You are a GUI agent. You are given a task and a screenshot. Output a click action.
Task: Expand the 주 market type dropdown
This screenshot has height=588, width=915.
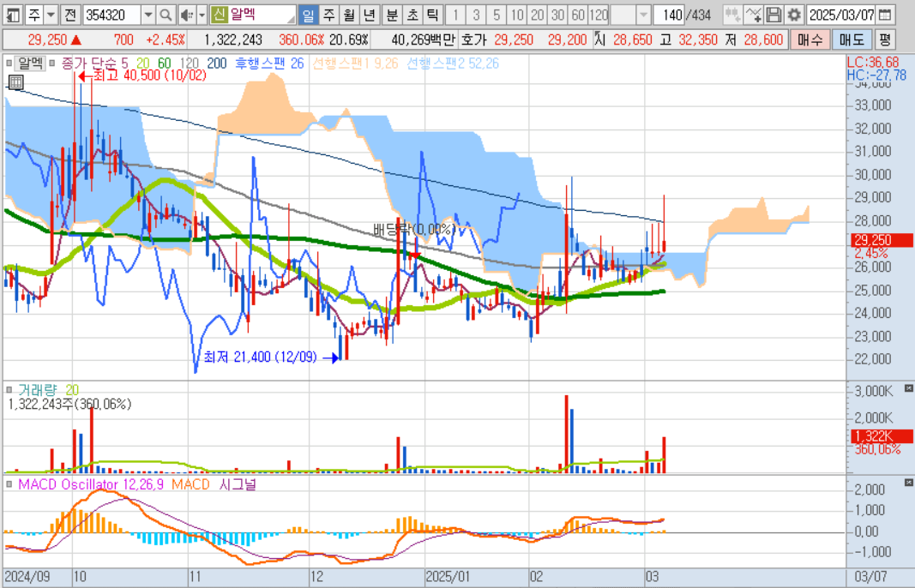(51, 15)
